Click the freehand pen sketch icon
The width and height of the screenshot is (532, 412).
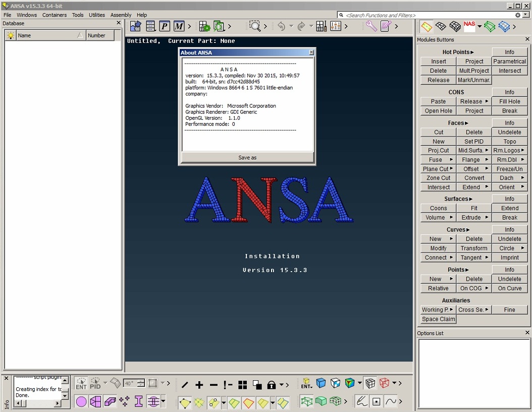tap(362, 401)
